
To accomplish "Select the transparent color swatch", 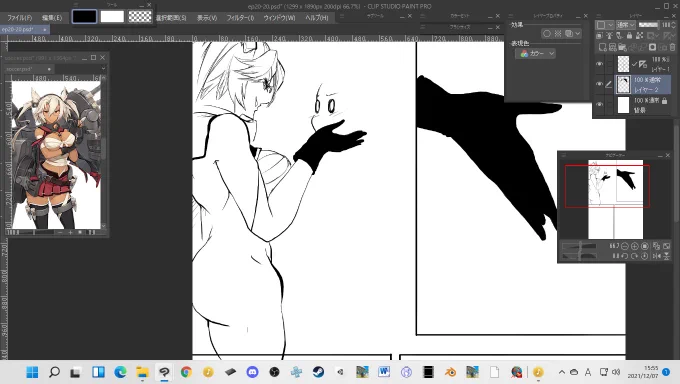I will coord(140,16).
